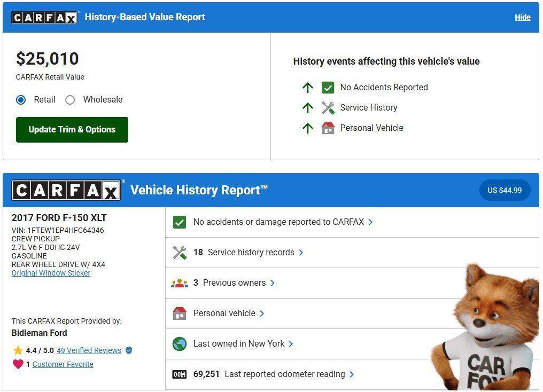Click the Update Trim & Options button
This screenshot has height=392, width=543.
click(x=72, y=129)
